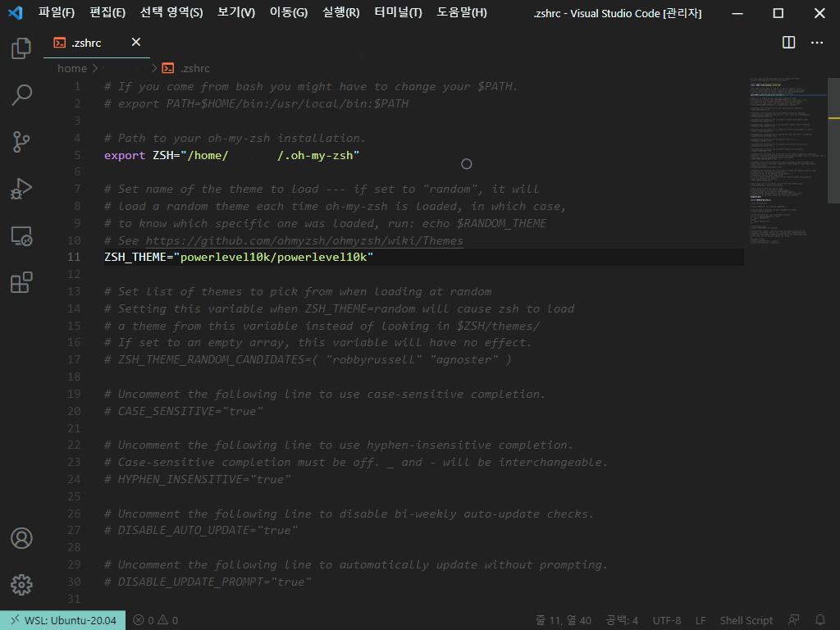The width and height of the screenshot is (840, 630).
Task: Open the 터미널(T) menu
Action: tap(398, 12)
